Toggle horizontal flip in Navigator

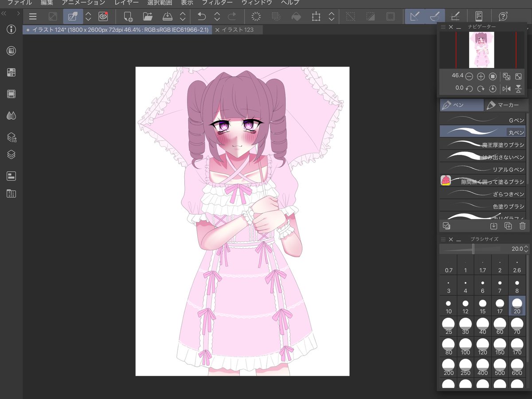click(x=507, y=89)
